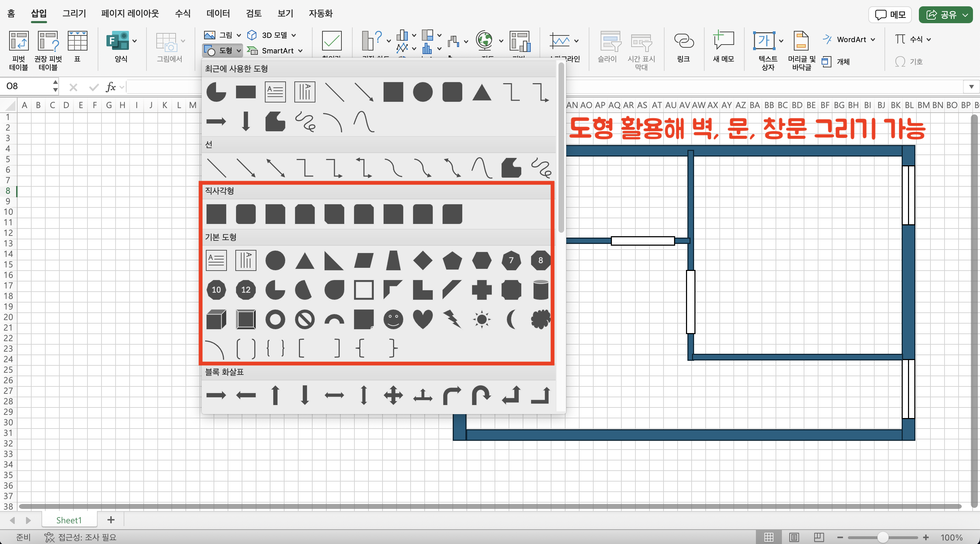This screenshot has width=980, height=544.
Task: Pick the lightning bolt shape
Action: point(452,319)
